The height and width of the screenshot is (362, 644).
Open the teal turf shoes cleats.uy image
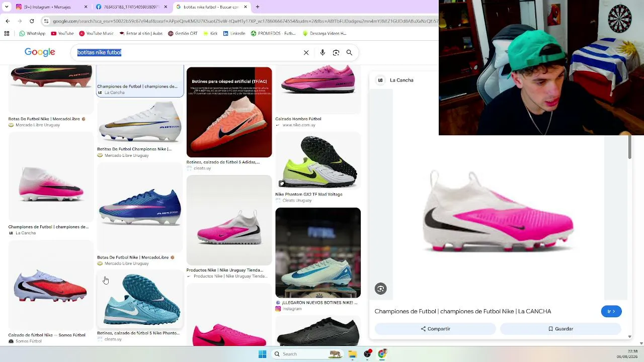(140, 300)
